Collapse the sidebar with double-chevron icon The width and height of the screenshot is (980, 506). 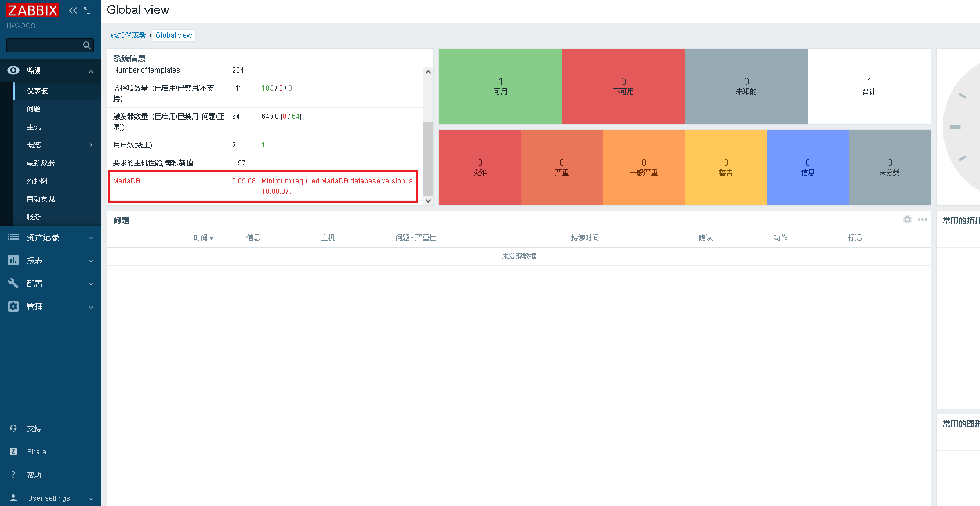click(x=73, y=10)
